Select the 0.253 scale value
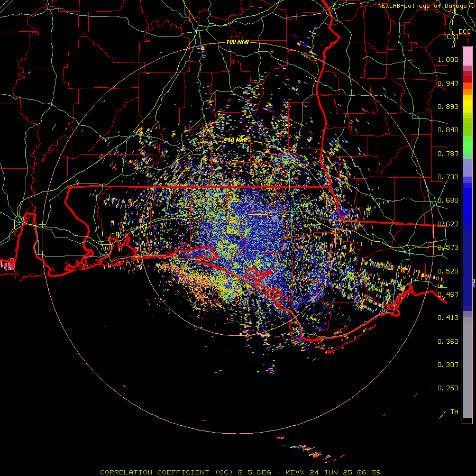 448,388
